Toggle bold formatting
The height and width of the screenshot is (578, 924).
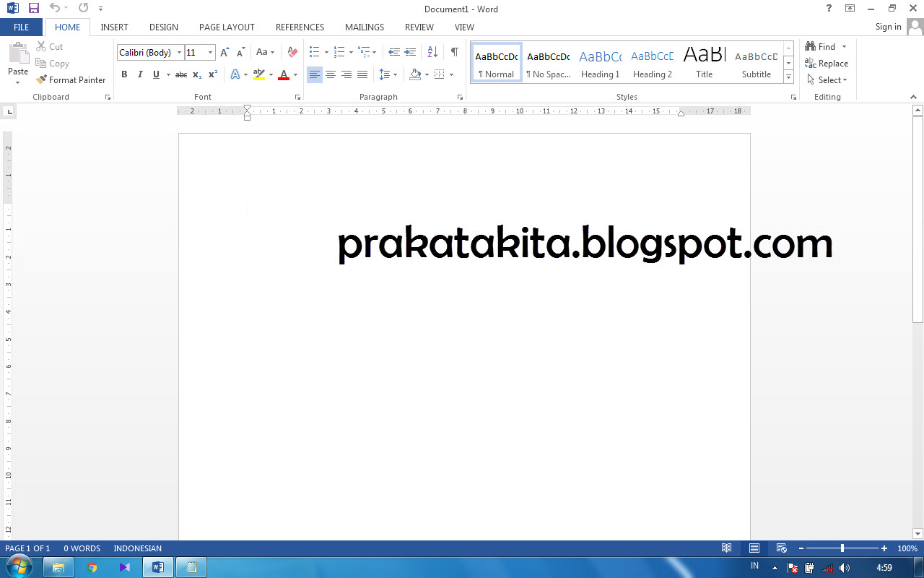click(124, 74)
